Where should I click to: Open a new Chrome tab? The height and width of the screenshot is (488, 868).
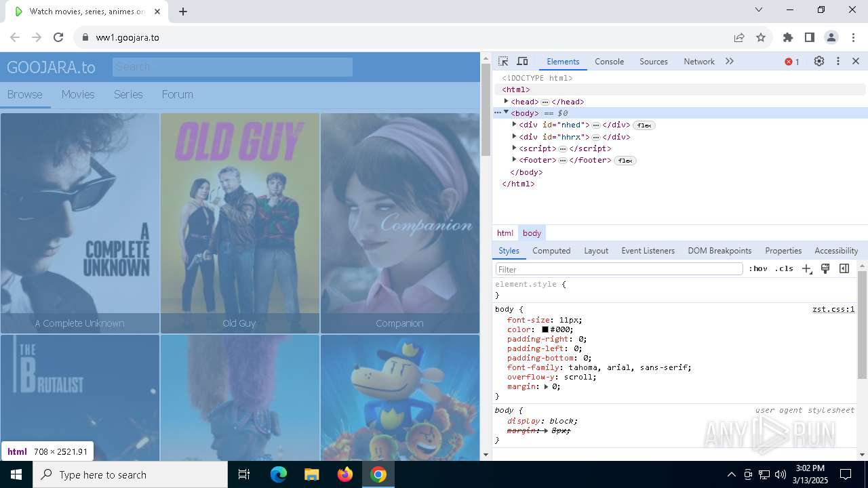coord(183,12)
